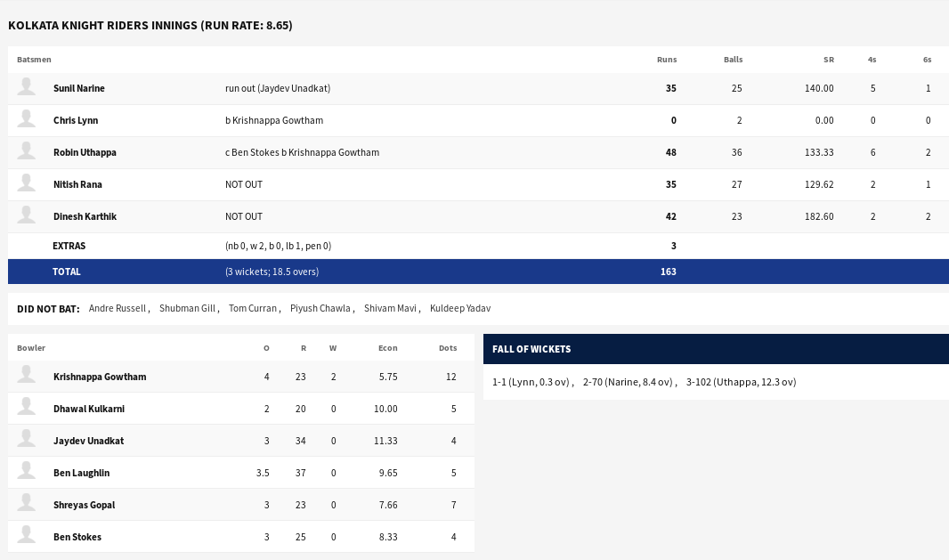Click the 4s column header
949x560 pixels.
coord(872,60)
